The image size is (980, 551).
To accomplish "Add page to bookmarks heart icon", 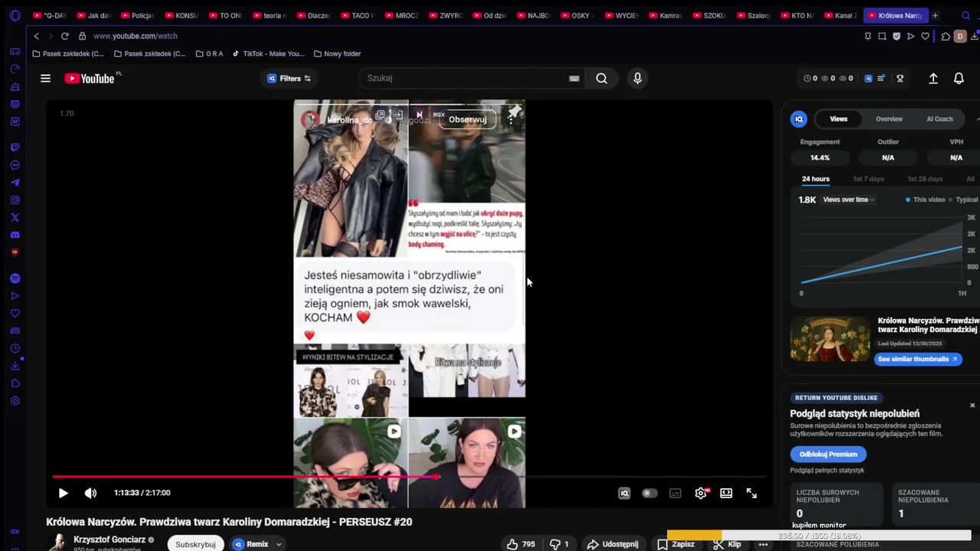I will point(925,36).
